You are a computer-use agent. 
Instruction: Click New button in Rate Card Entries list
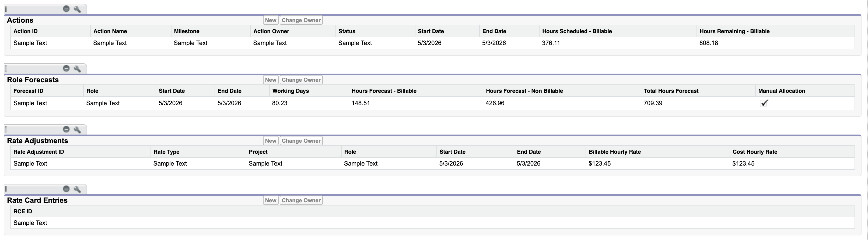pyautogui.click(x=271, y=200)
